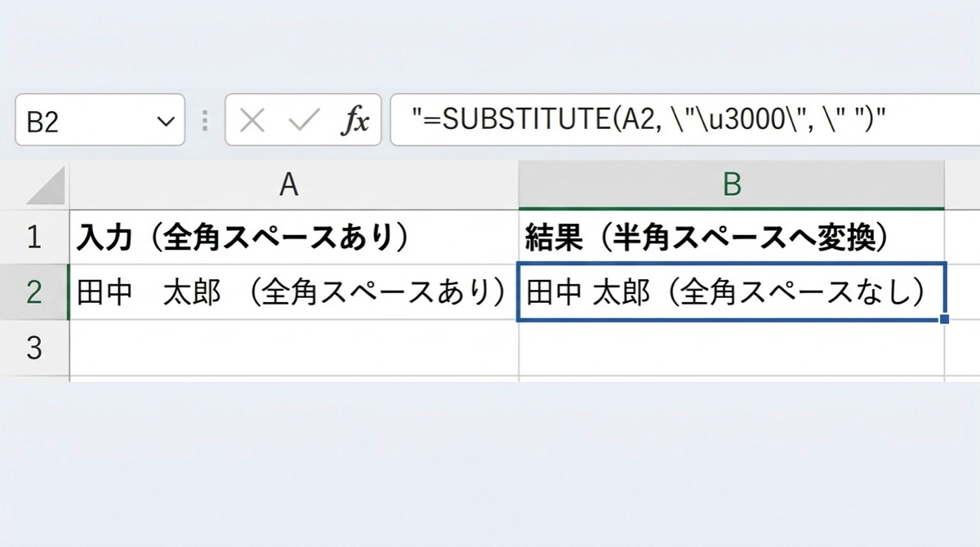Select empty cell B3

(731, 348)
